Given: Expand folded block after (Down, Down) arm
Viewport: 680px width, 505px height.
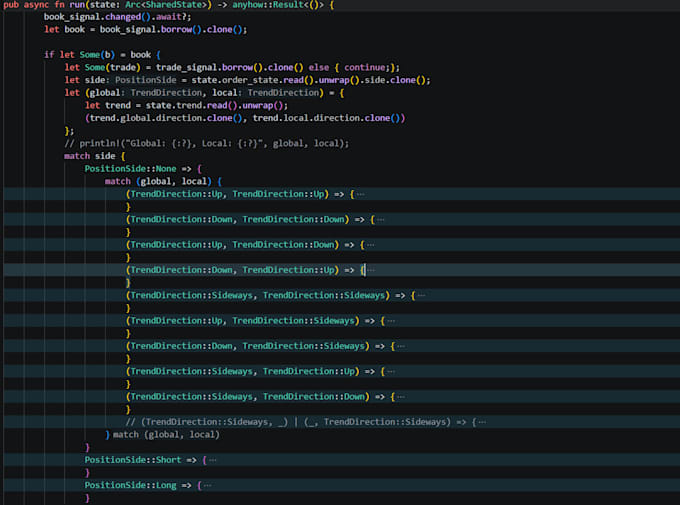Looking at the screenshot, I should click(x=381, y=220).
